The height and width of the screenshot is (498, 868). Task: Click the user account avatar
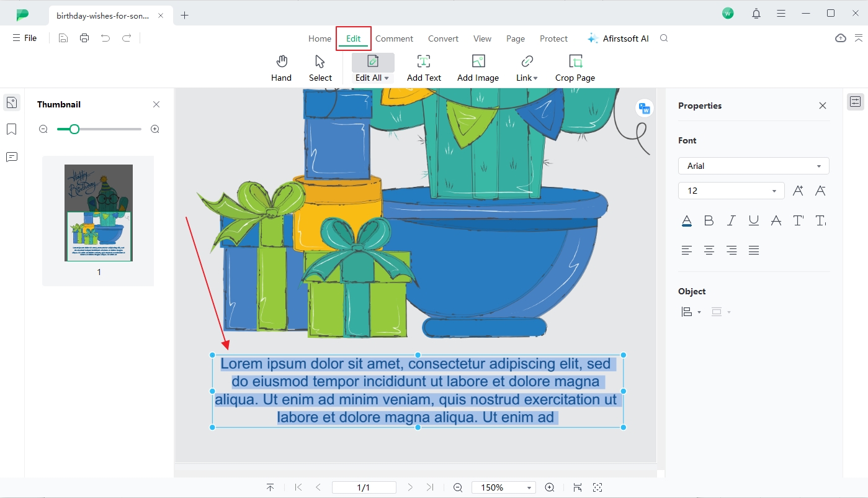point(728,13)
